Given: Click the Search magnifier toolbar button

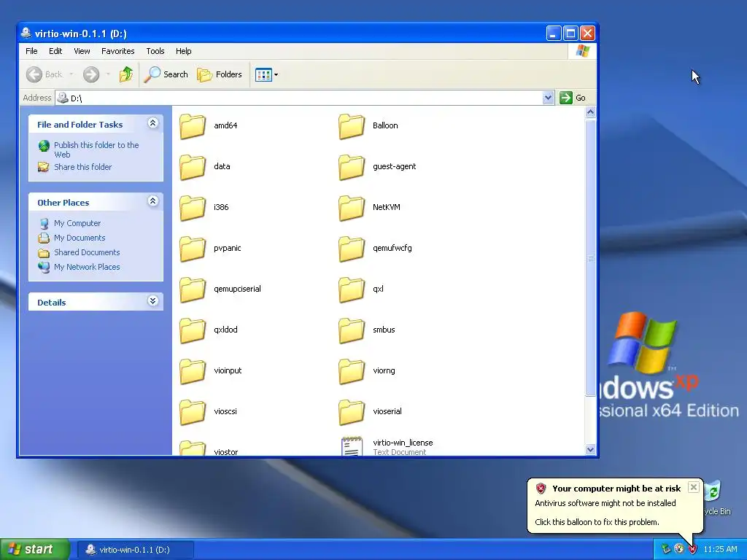Looking at the screenshot, I should coord(166,74).
